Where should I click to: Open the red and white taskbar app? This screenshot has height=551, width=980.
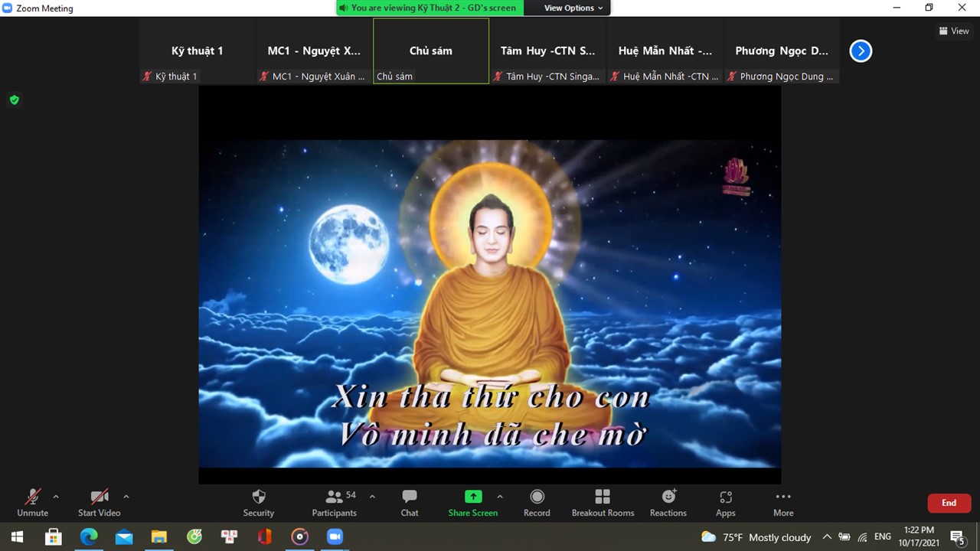click(x=229, y=537)
